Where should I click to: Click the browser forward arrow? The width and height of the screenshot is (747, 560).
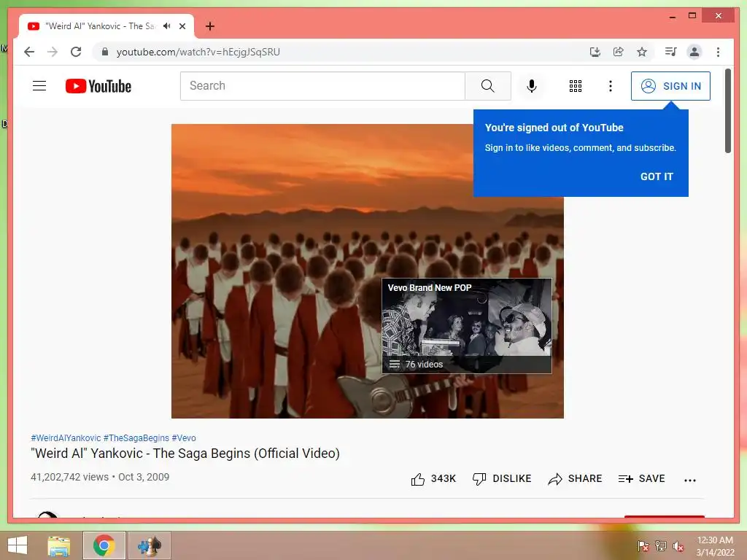(53, 52)
